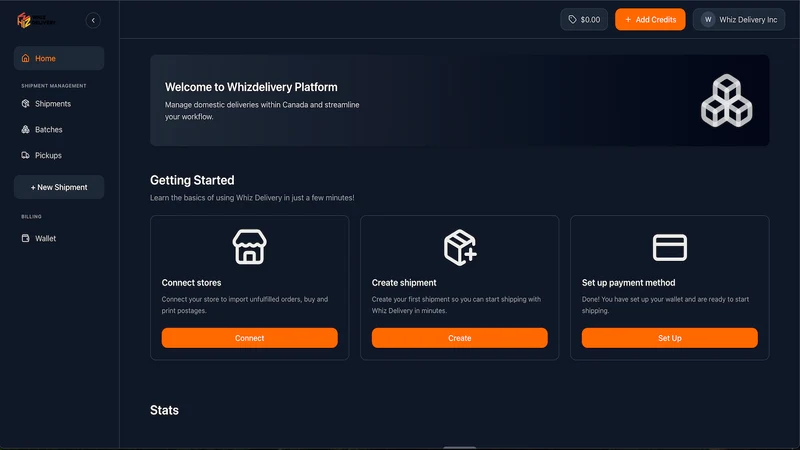
Task: Click the 'SHIPMENT MANAGEMENT' section label
Action: pyautogui.click(x=54, y=86)
